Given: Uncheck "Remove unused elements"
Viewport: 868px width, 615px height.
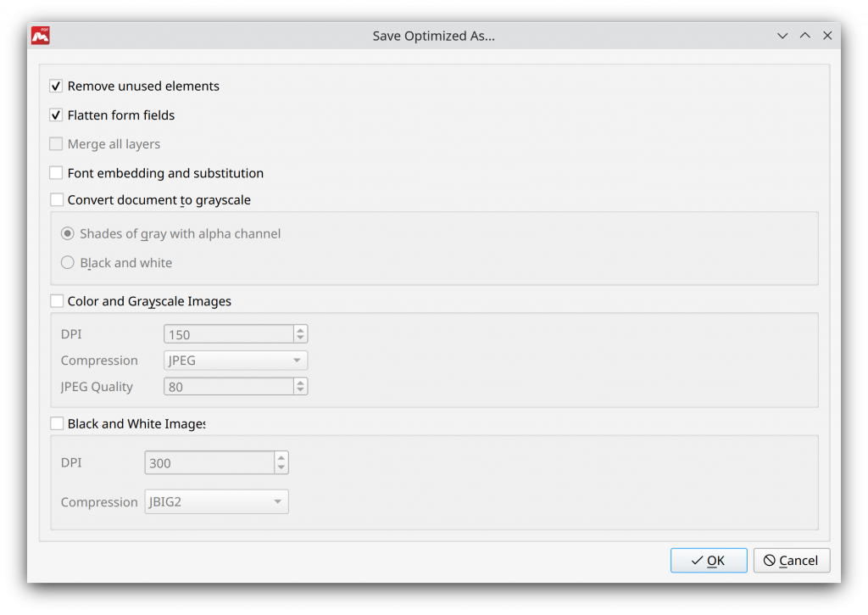Looking at the screenshot, I should (x=56, y=86).
